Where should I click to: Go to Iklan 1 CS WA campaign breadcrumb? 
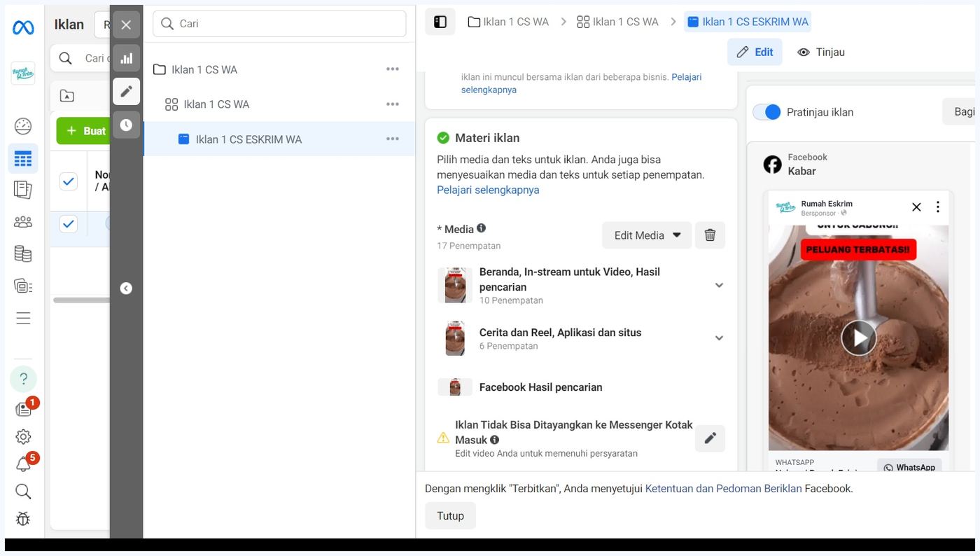pos(508,22)
